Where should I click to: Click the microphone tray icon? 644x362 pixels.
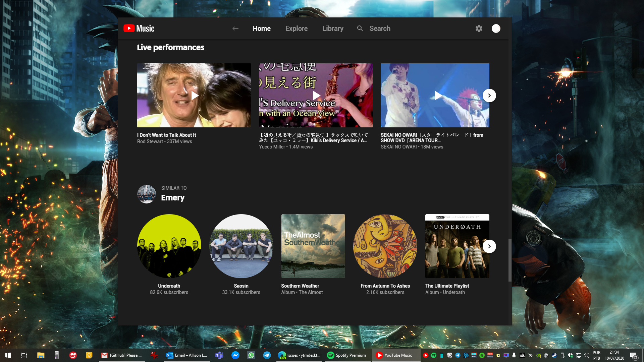click(514, 355)
